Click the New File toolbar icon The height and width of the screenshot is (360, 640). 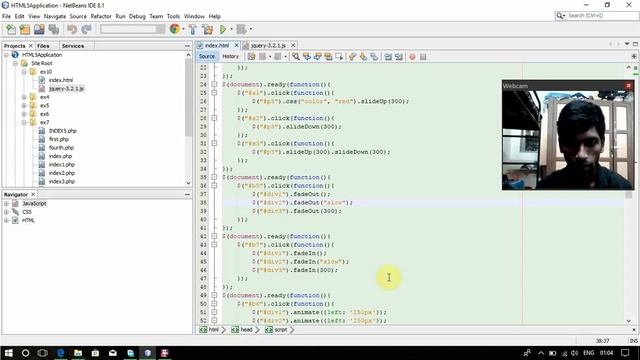click(x=11, y=29)
